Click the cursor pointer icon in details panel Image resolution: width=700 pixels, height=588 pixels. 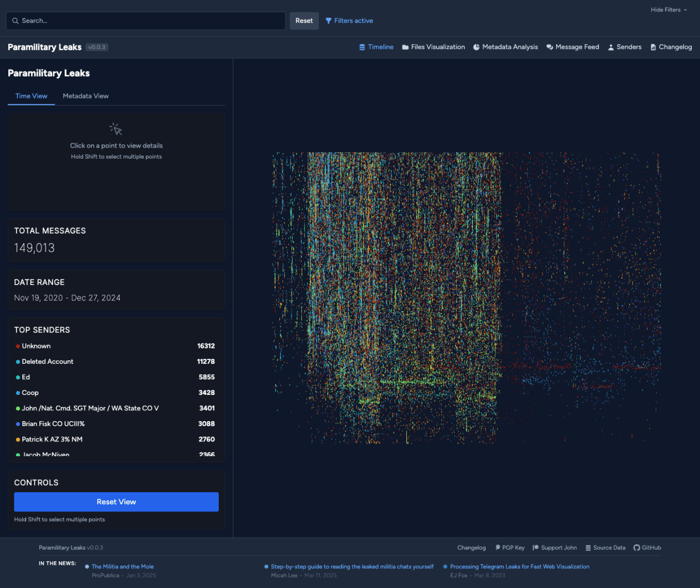click(x=116, y=129)
